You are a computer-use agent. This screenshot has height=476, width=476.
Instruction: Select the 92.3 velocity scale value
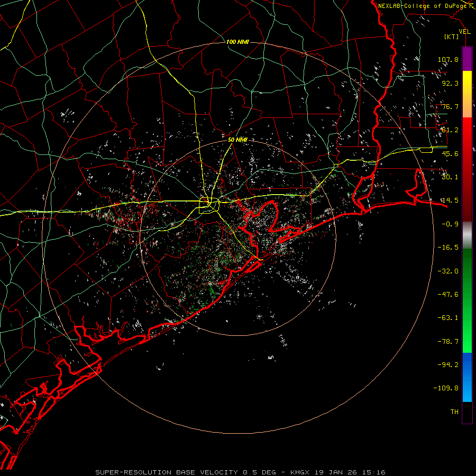450,83
